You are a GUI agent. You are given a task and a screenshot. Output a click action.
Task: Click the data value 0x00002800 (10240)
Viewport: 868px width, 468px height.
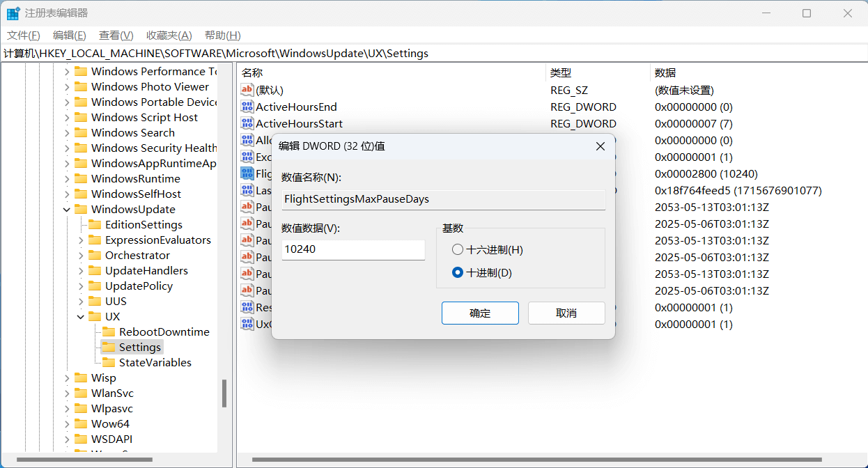706,173
